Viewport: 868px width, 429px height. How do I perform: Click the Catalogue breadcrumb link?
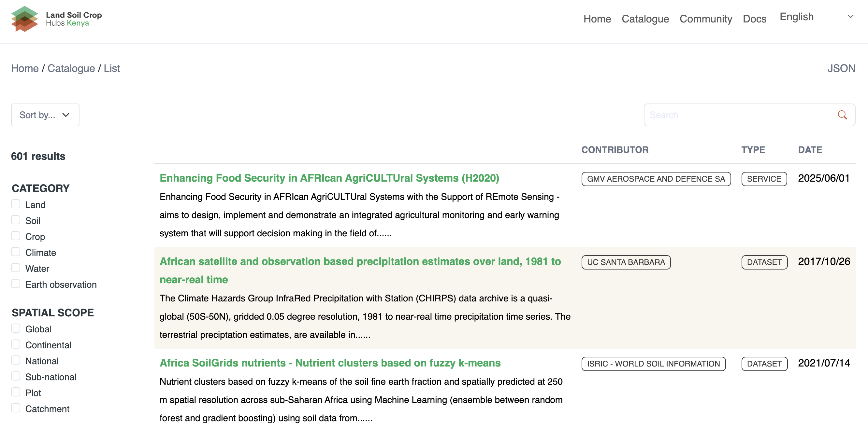[71, 68]
